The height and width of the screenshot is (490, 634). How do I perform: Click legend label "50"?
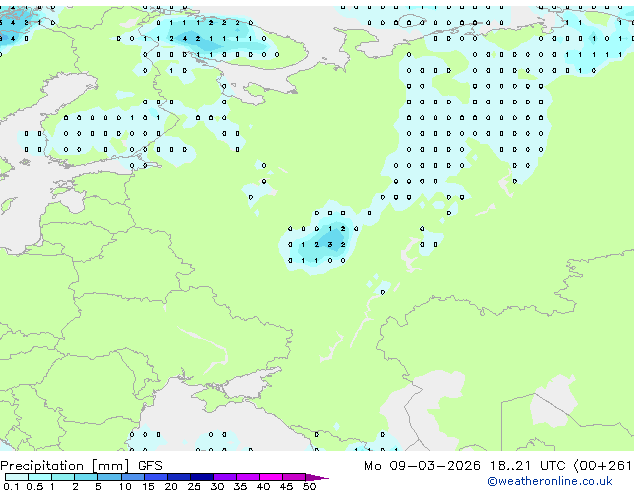click(x=309, y=486)
